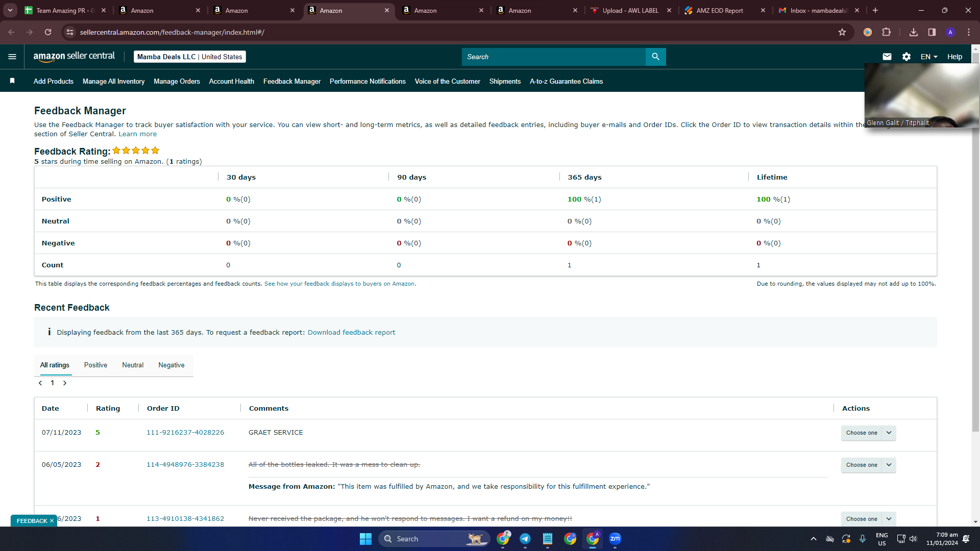
Task: Open a new browser tab
Action: [875, 10]
